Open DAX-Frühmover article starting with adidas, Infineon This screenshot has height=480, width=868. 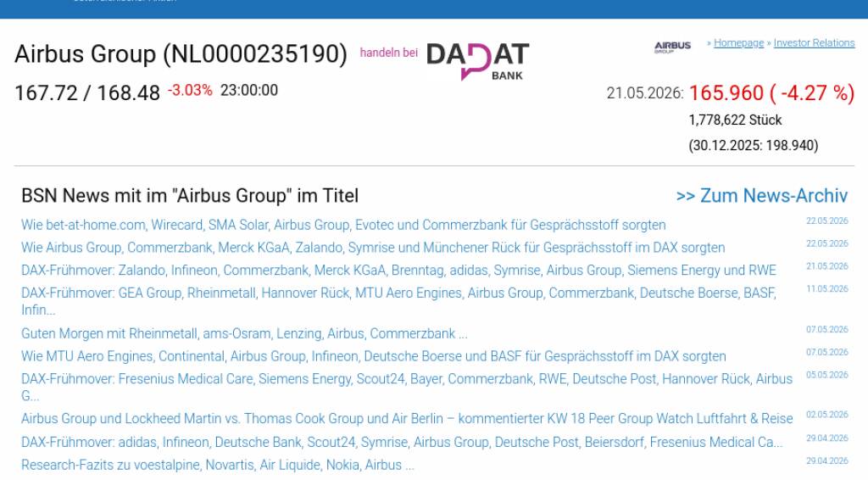click(x=402, y=443)
